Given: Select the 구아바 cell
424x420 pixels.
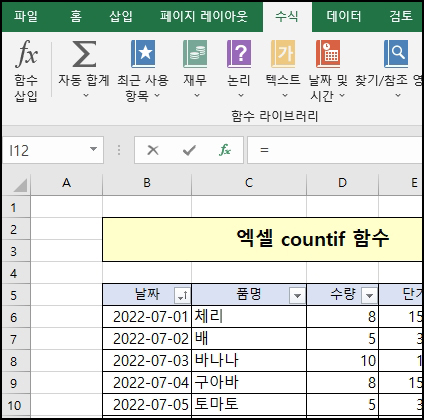Looking at the screenshot, I should (x=249, y=383).
